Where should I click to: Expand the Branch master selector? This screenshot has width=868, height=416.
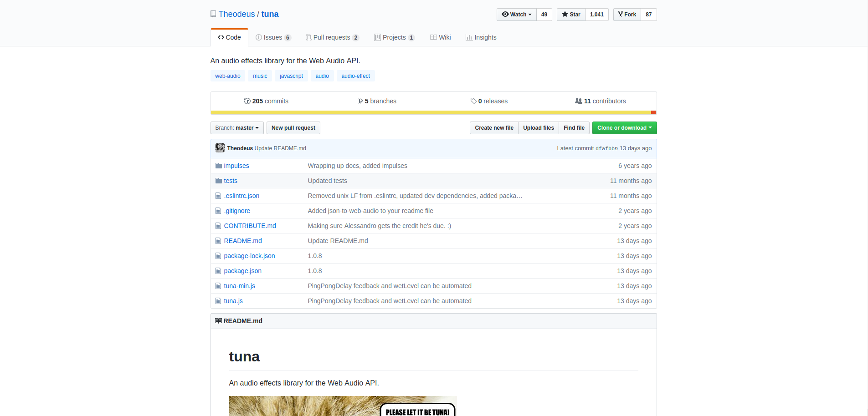click(x=237, y=128)
